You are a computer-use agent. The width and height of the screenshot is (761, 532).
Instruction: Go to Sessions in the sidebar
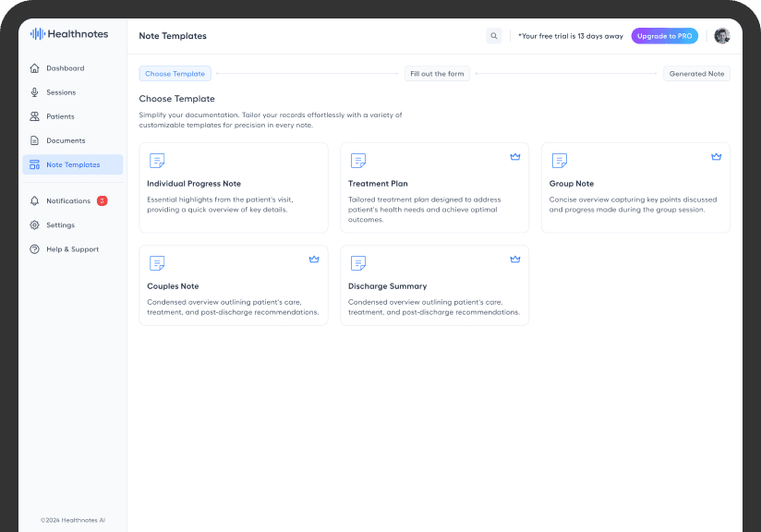tap(61, 92)
